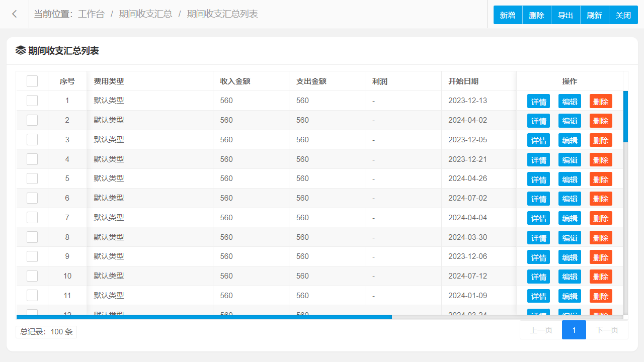Delete row 9 dated 2023-12-06

(x=601, y=257)
